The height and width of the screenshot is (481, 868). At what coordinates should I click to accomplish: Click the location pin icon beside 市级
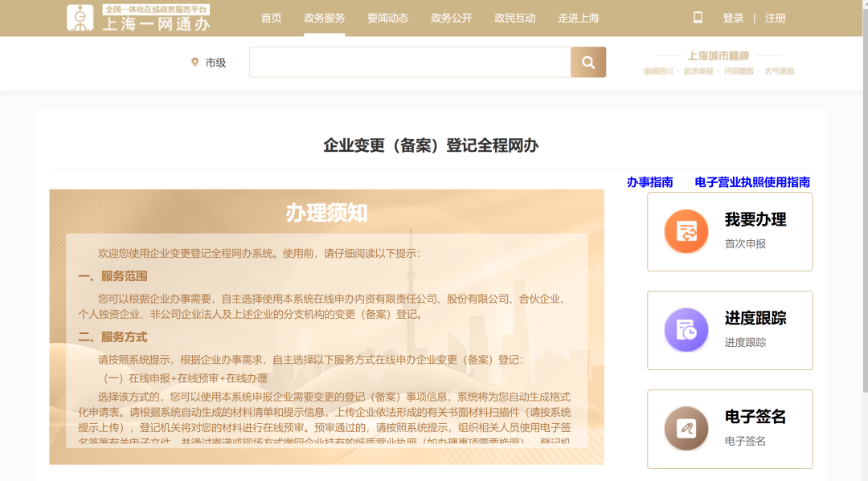tap(194, 63)
